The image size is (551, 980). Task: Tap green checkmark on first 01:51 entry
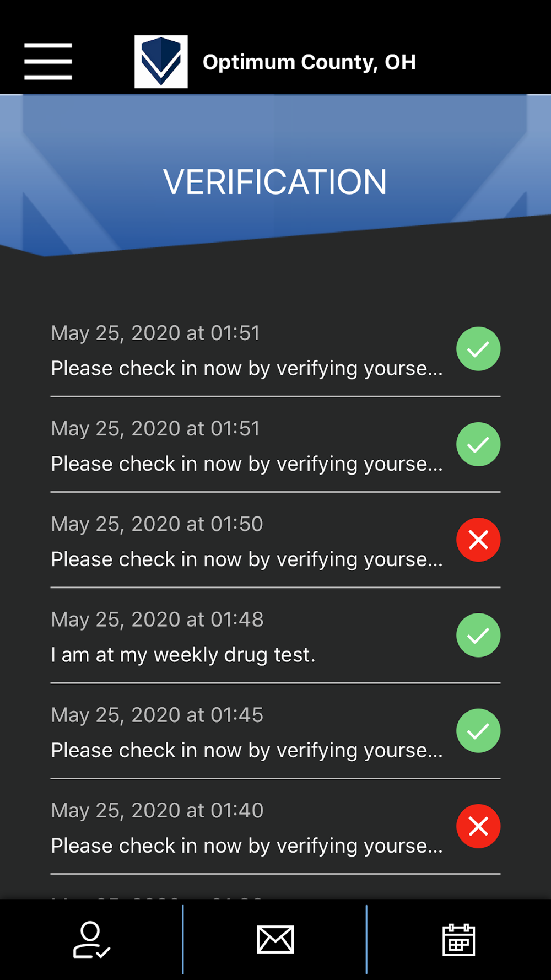click(478, 349)
